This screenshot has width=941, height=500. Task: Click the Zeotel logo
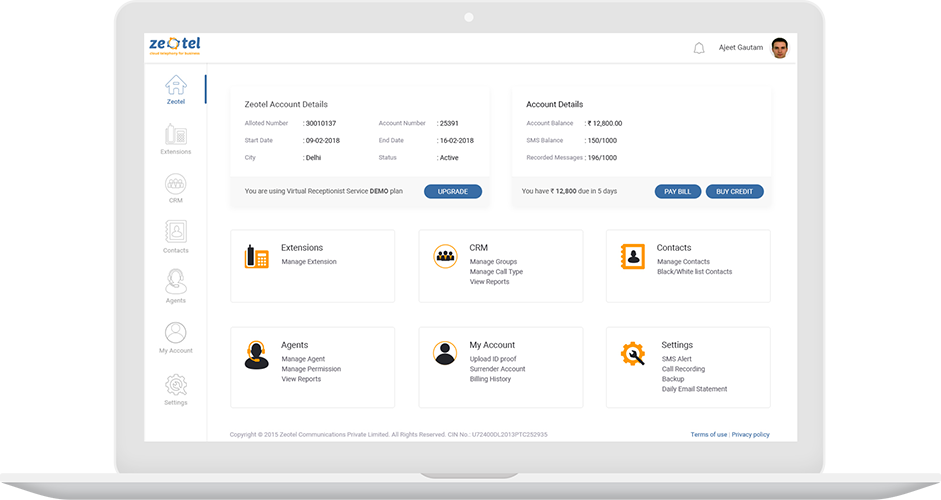[x=175, y=46]
